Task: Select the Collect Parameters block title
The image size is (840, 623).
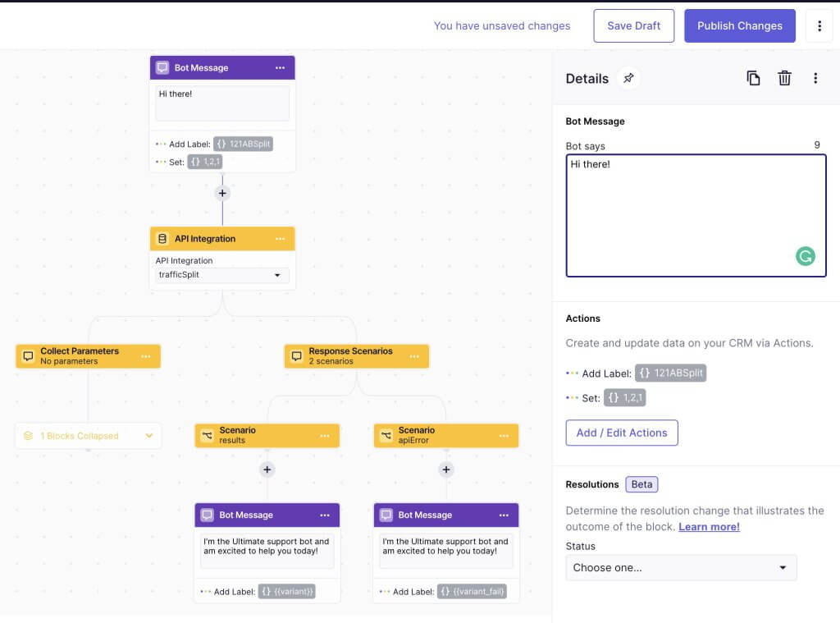Action: point(80,351)
